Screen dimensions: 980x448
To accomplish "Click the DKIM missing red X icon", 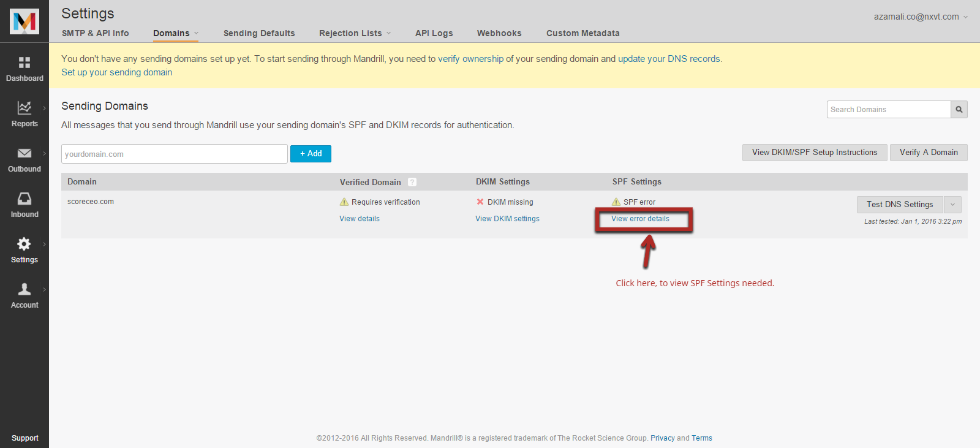I will pos(480,202).
